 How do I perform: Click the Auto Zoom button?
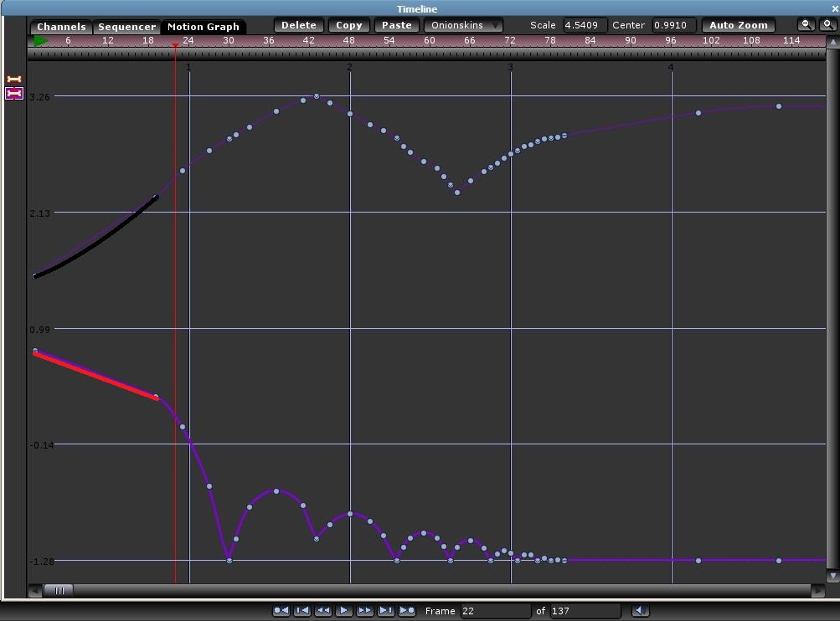click(739, 25)
